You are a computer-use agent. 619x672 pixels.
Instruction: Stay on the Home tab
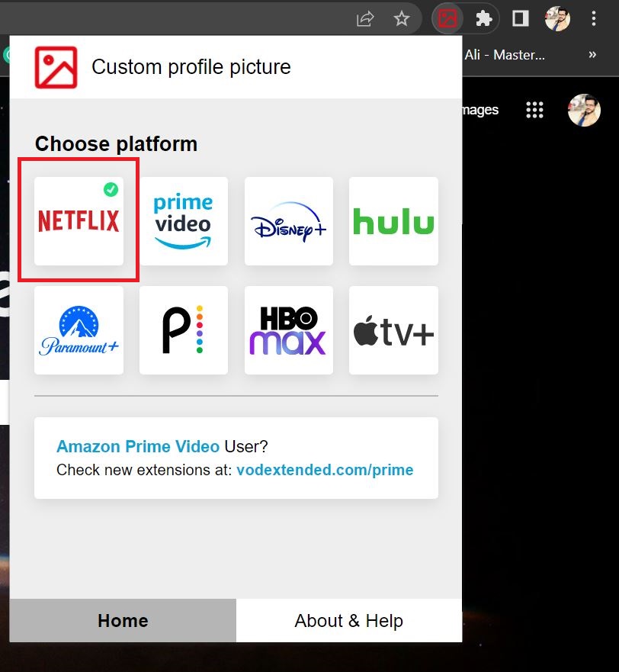(122, 620)
